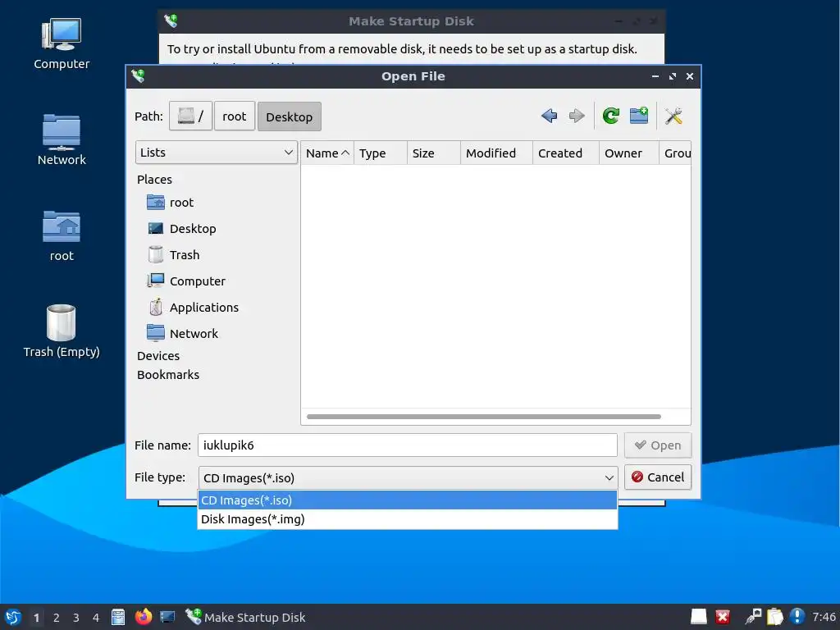Click the Bookmarks section header
840x630 pixels.
coord(168,374)
